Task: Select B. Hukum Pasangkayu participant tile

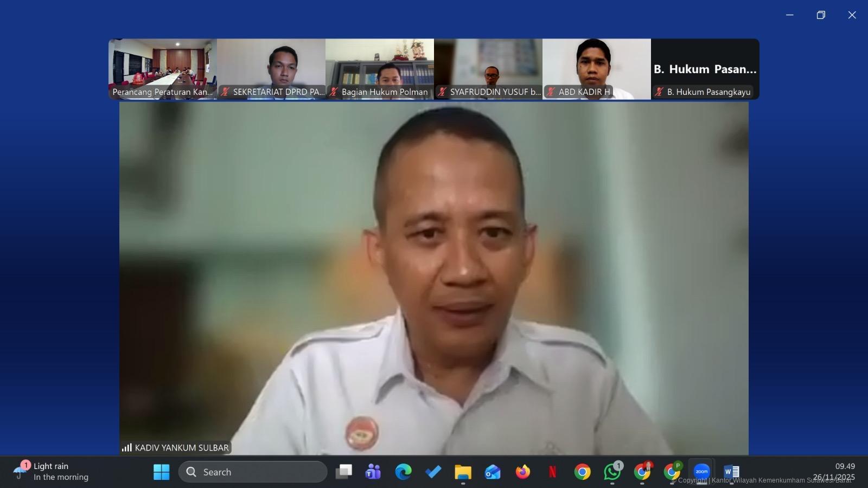Action: (705, 69)
